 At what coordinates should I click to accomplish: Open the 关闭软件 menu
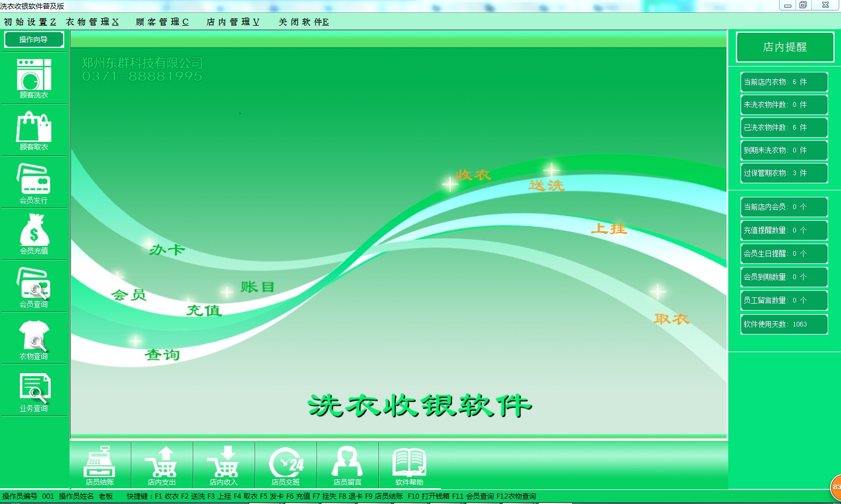coord(304,22)
